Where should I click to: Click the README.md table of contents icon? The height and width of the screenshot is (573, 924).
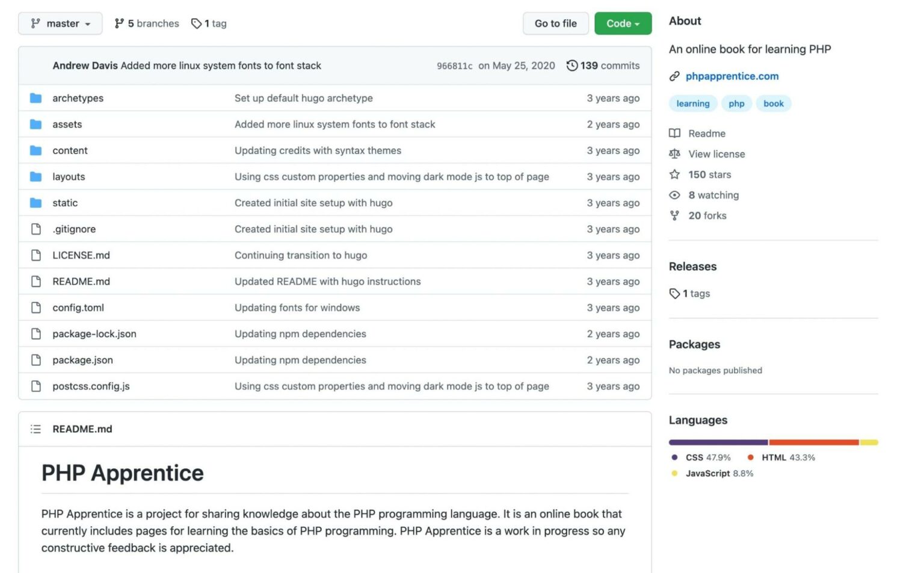pyautogui.click(x=36, y=429)
